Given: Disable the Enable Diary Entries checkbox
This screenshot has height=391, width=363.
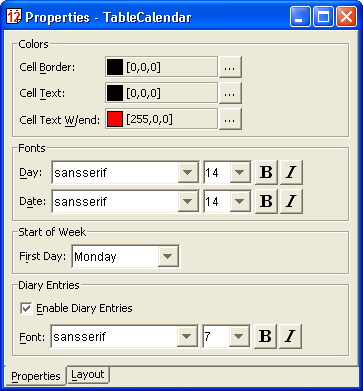Looking at the screenshot, I should coord(26,308).
